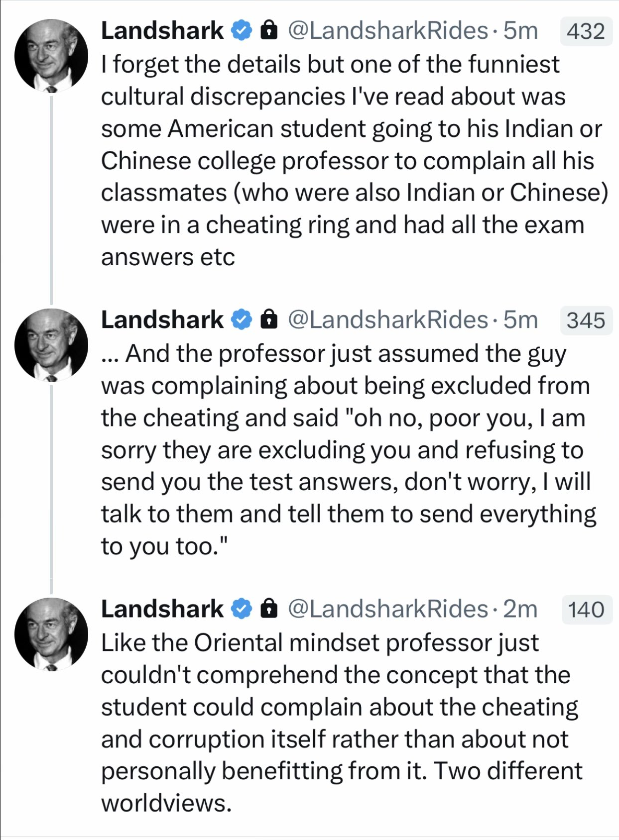Click the verified badge on the third tweet
Image resolution: width=619 pixels, height=840 pixels.
pos(242,609)
